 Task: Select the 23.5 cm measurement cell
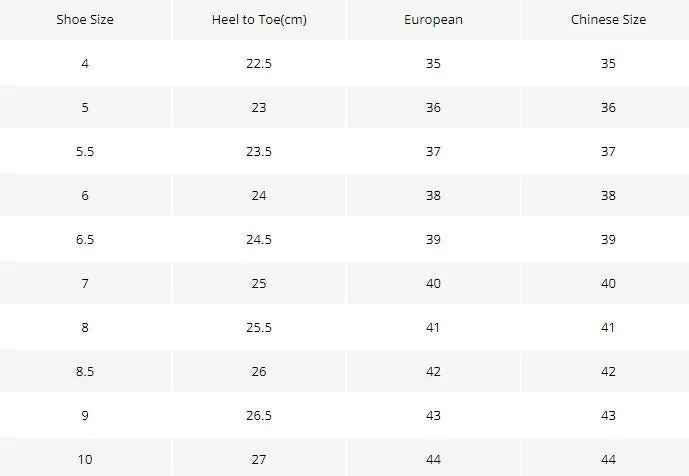[259, 151]
